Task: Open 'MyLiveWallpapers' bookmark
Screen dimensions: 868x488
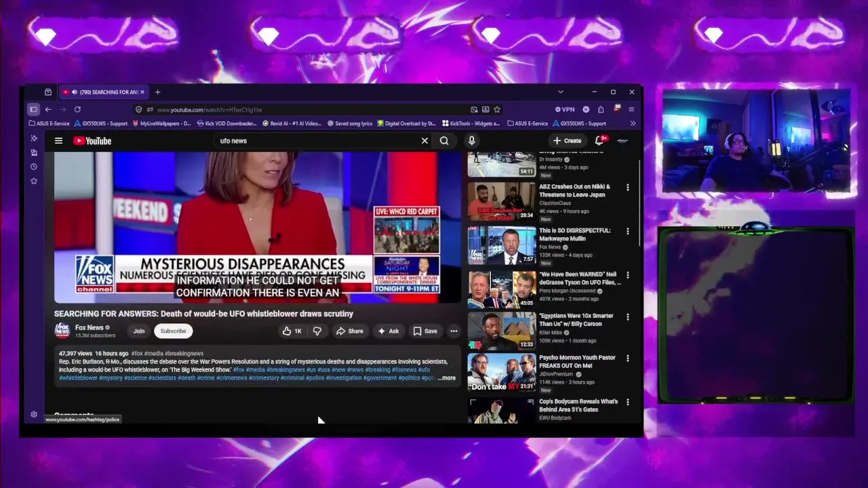Action: point(161,123)
